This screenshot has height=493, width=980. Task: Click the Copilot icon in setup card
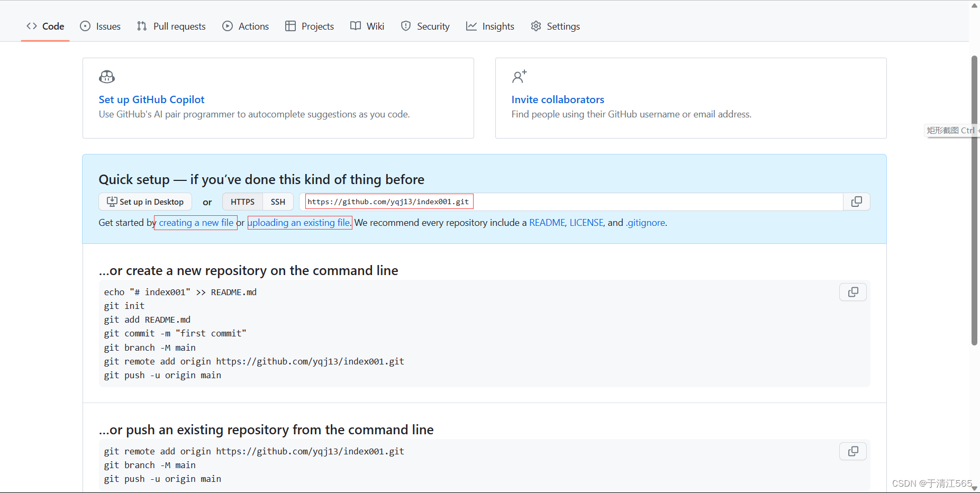[107, 77]
